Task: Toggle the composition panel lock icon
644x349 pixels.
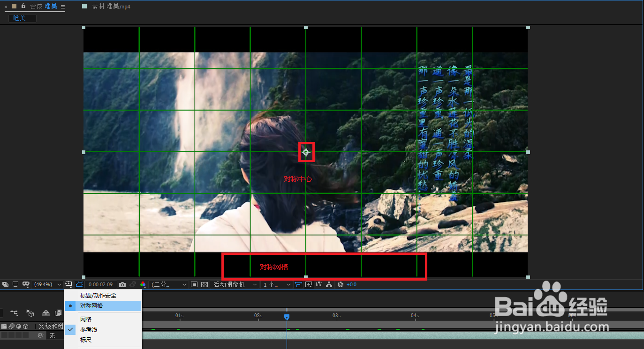Action: pos(23,6)
